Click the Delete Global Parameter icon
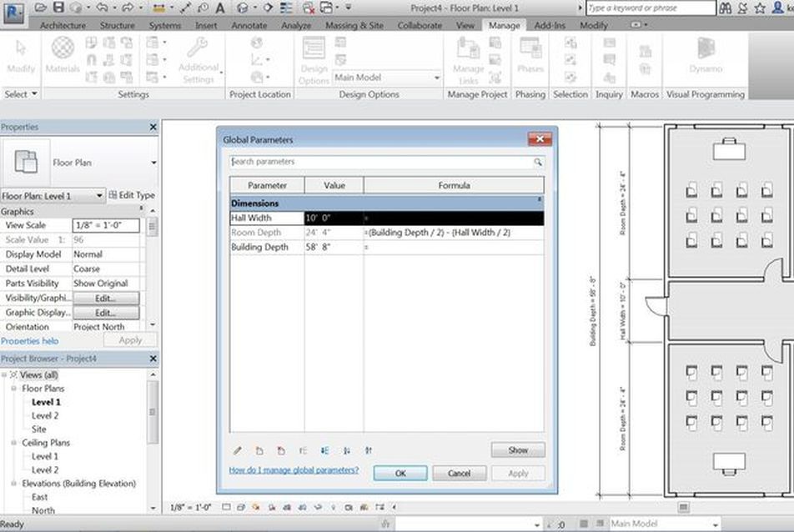 pos(281,450)
